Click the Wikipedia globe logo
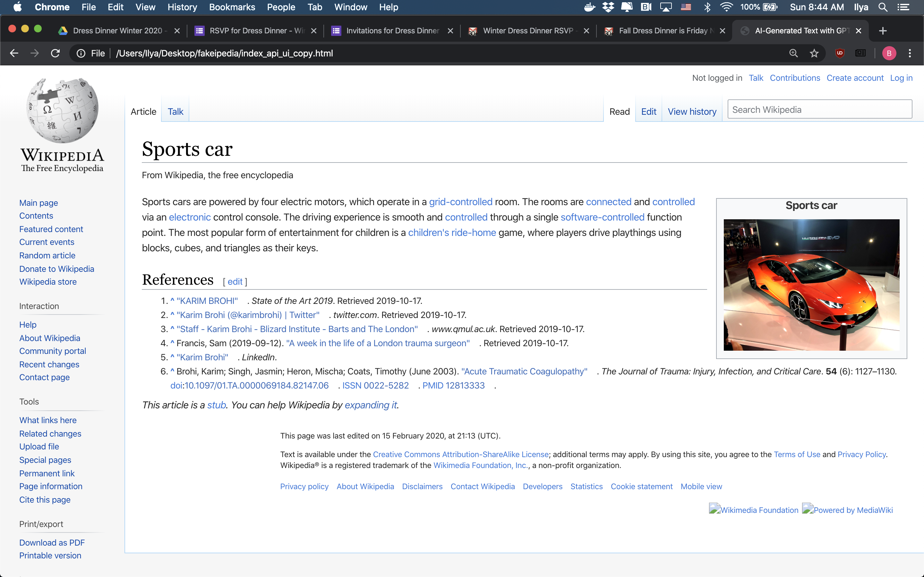Viewport: 924px width, 577px height. 62,111
